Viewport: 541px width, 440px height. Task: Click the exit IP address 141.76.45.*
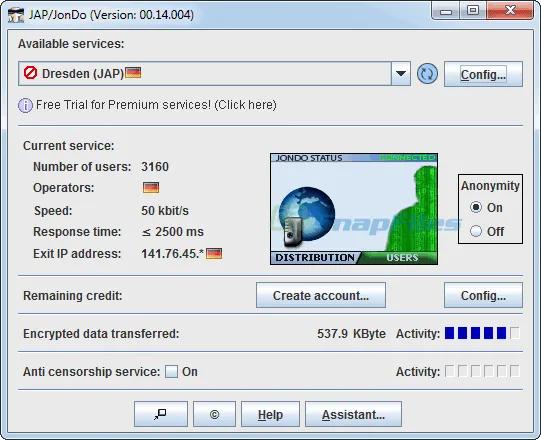coord(173,254)
